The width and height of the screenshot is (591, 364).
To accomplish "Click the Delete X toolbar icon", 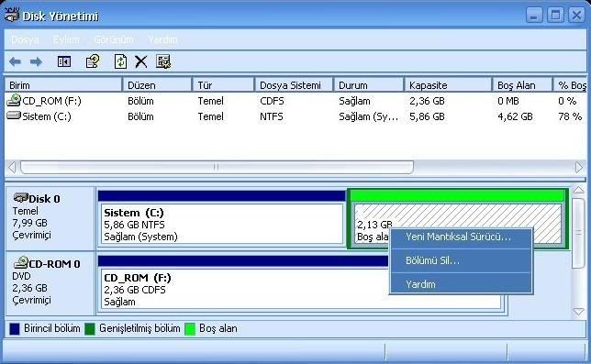I will point(141,61).
